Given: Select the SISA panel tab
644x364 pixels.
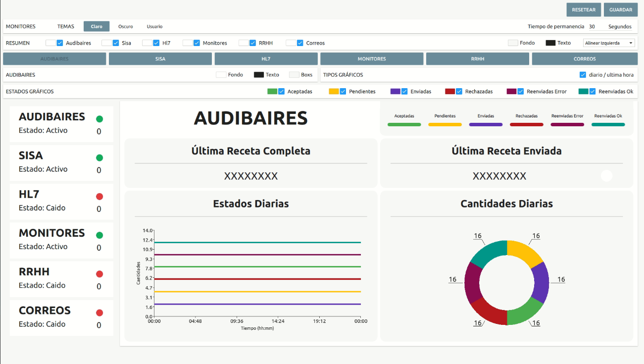Looking at the screenshot, I should pyautogui.click(x=160, y=58).
